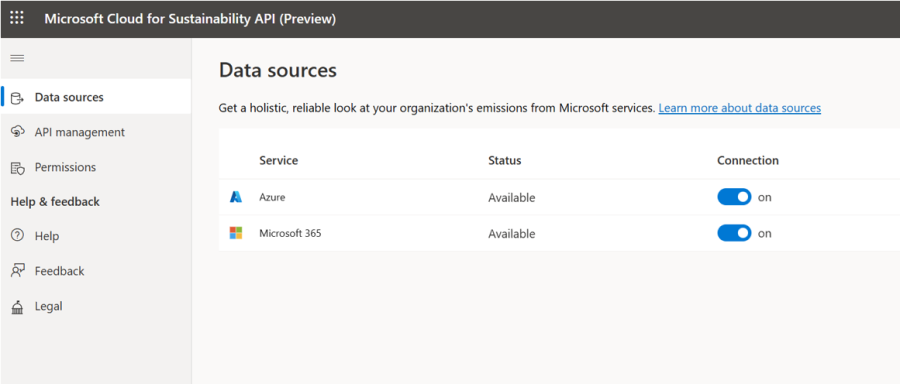
Task: Collapse the sidebar with hamburger icon
Action: 17,58
